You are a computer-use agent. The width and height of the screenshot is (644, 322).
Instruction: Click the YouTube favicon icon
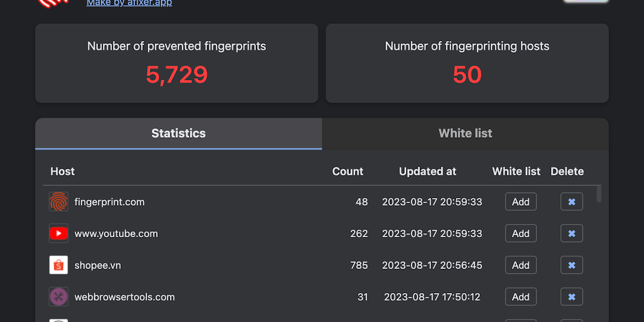tap(58, 233)
